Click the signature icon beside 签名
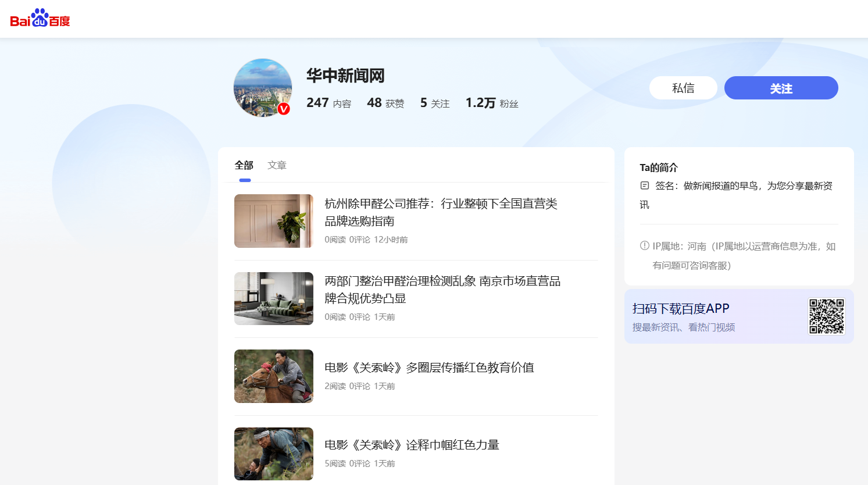868x485 pixels. point(644,186)
